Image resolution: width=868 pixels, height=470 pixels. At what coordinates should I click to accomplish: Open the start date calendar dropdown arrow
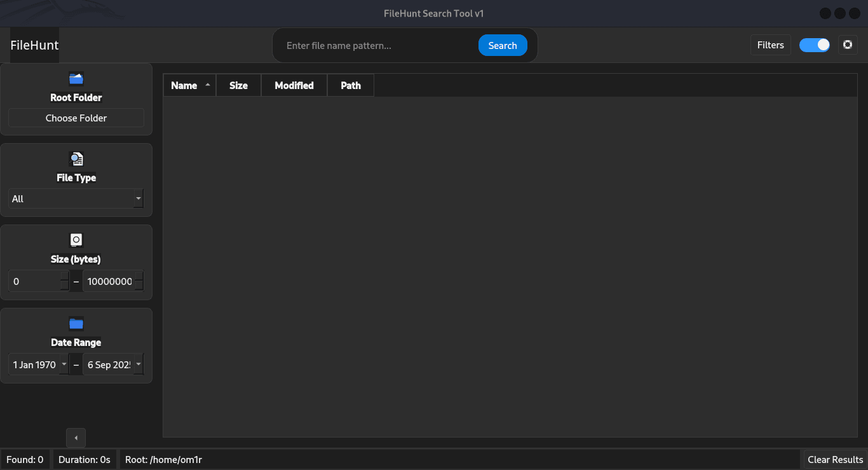coord(64,364)
